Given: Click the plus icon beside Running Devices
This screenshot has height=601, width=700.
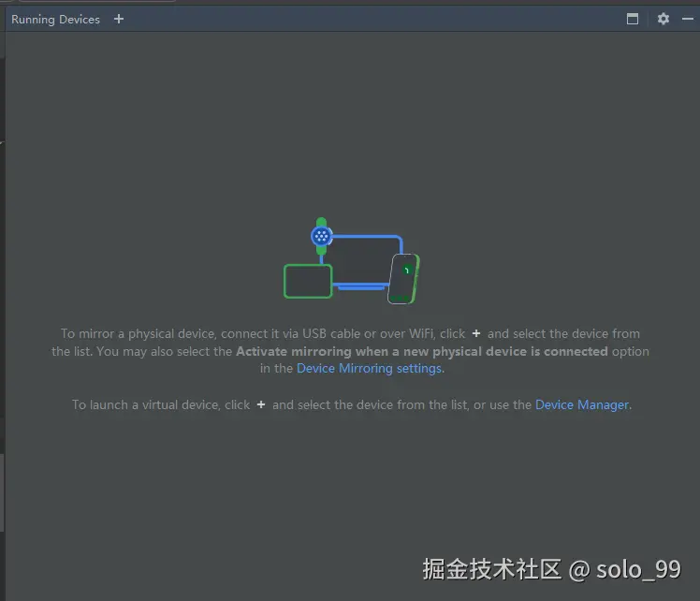Looking at the screenshot, I should click(119, 20).
